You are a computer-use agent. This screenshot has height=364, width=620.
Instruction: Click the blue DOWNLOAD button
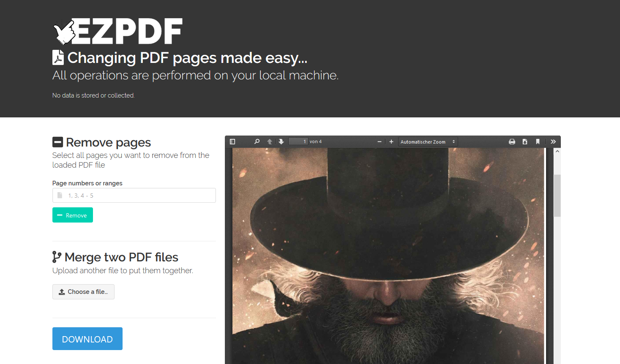(87, 339)
